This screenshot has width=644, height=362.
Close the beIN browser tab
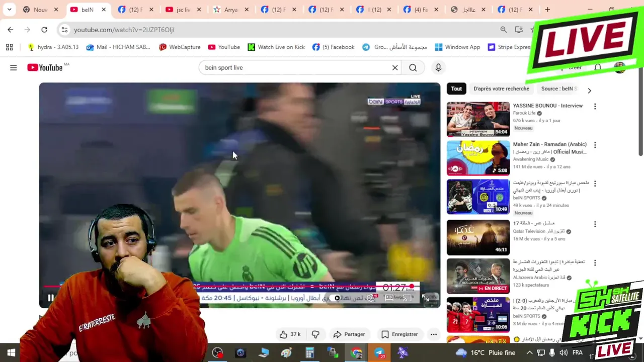[104, 10]
